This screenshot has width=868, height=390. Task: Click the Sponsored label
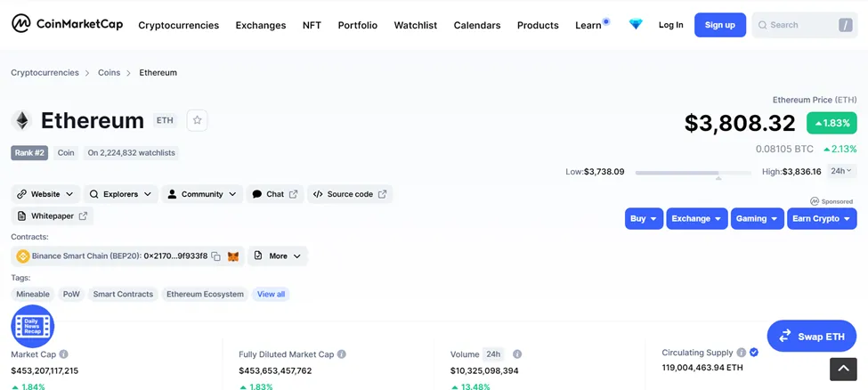pos(831,201)
